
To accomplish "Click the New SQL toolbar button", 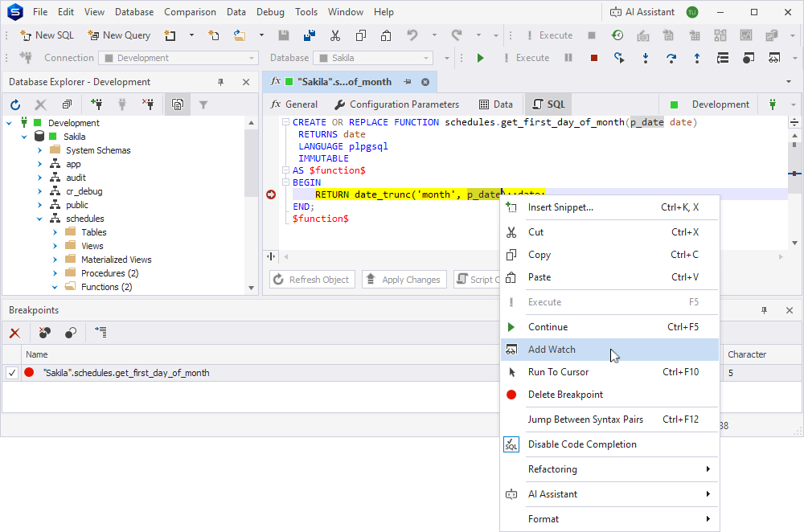I will pyautogui.click(x=47, y=35).
